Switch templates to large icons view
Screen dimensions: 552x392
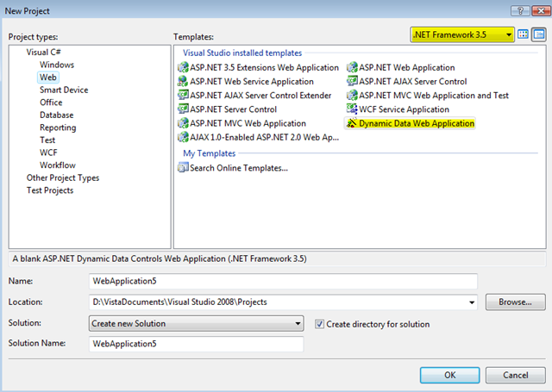pos(524,34)
